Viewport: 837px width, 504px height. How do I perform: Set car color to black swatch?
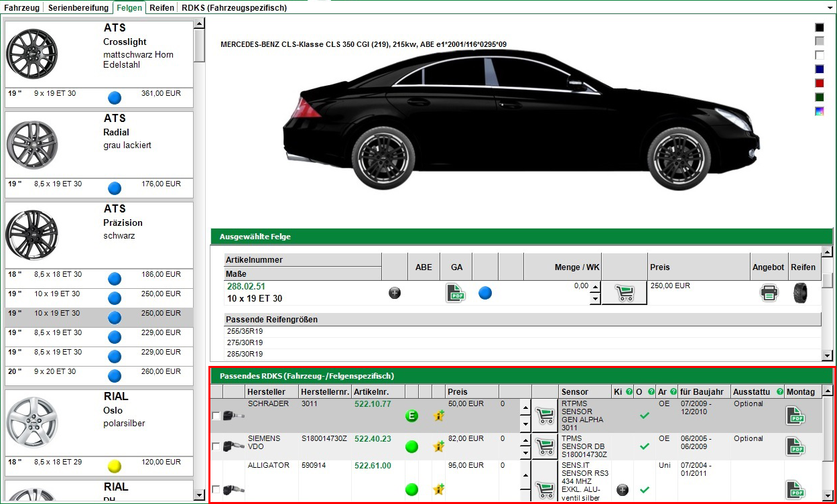[819, 27]
